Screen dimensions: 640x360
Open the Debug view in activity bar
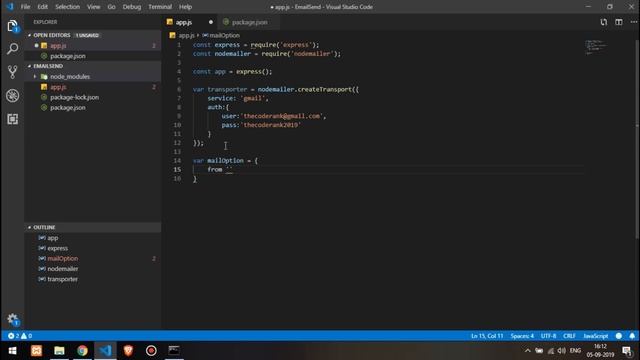[12, 96]
